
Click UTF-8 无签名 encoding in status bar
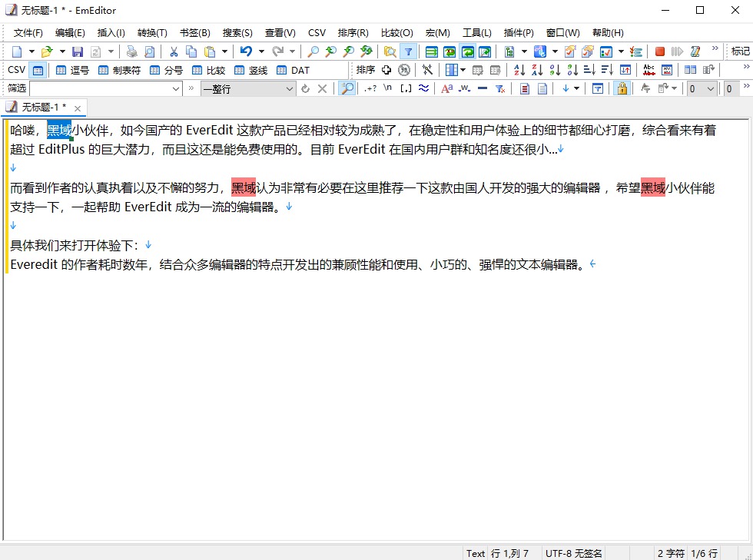click(x=573, y=553)
